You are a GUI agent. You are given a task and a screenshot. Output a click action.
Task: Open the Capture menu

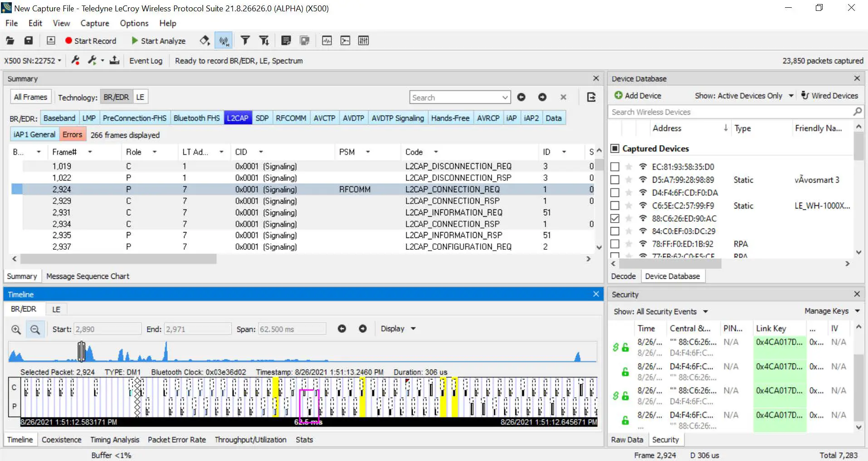94,23
